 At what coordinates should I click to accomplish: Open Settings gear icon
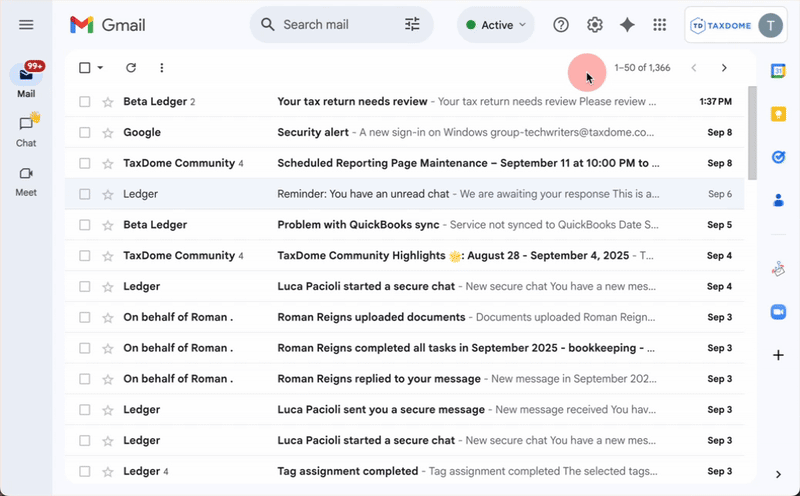595,25
